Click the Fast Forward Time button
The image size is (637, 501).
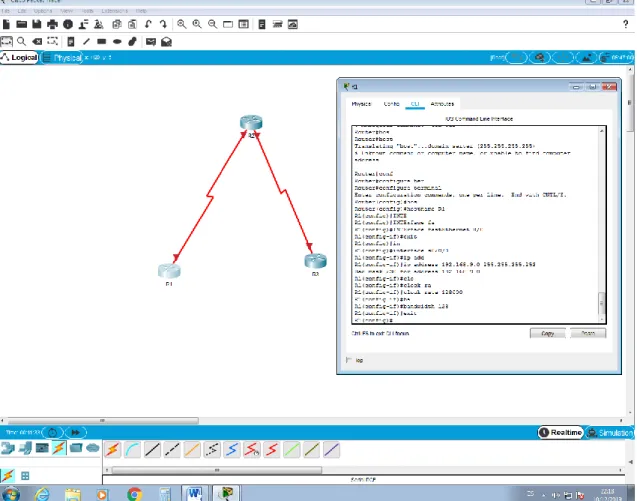(76, 432)
